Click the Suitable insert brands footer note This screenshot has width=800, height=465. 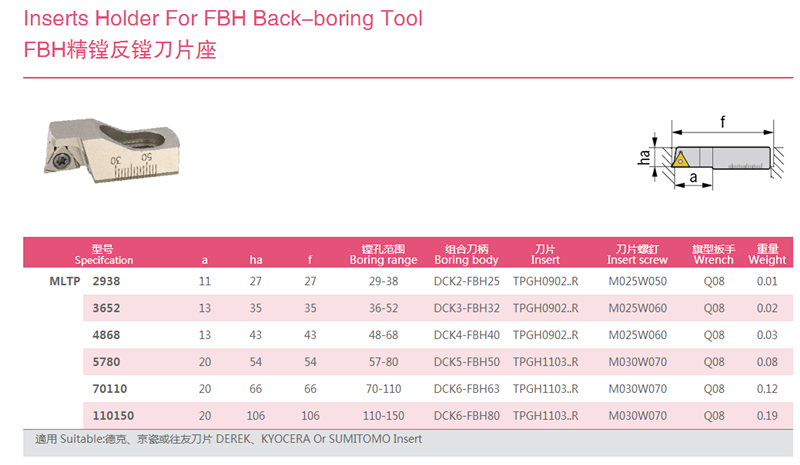229,439
